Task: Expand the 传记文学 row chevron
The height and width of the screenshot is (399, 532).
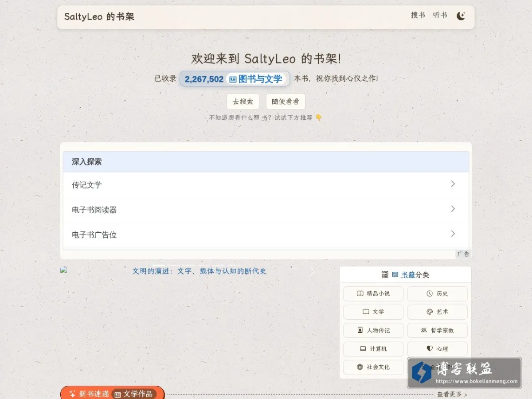Action: tap(453, 184)
